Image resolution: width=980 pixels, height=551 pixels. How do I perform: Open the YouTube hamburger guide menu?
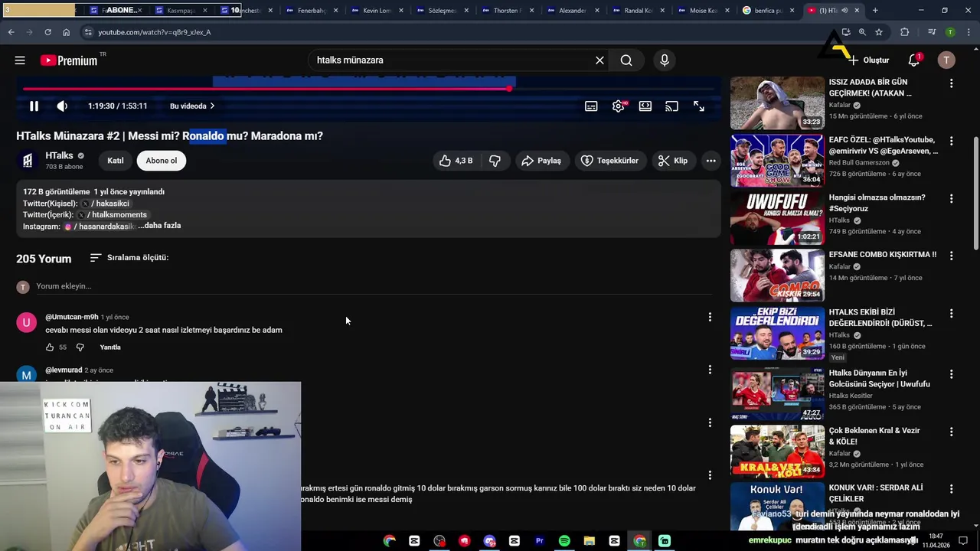pos(20,60)
